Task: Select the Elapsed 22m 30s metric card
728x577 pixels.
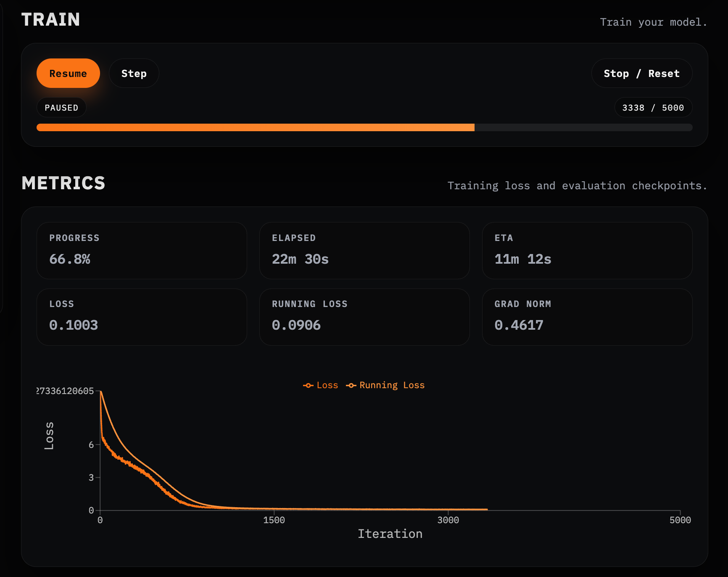Action: pos(364,251)
